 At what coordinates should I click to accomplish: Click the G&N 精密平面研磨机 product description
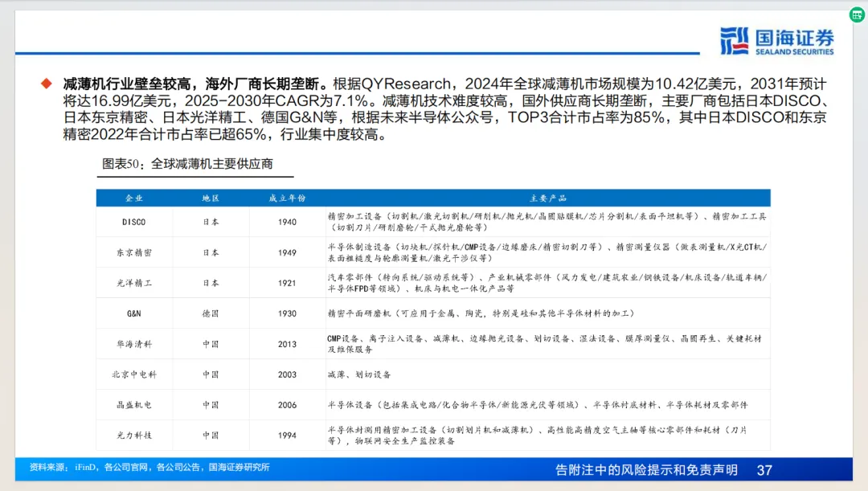(481, 313)
